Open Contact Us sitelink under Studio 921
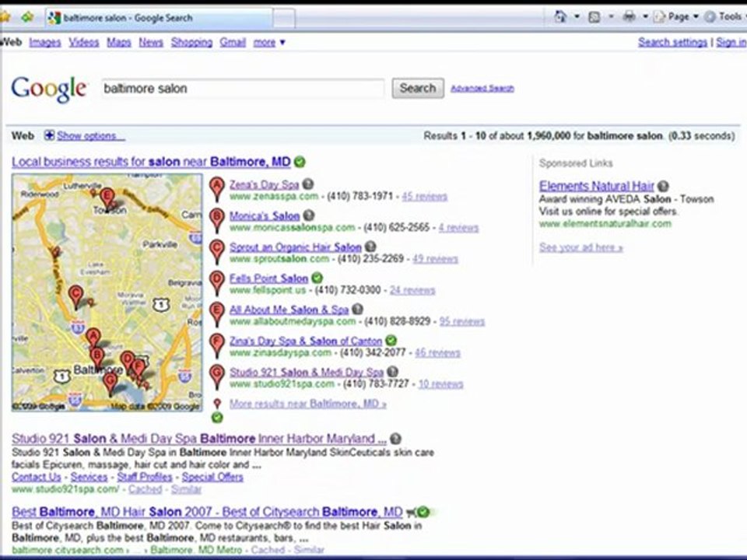Image resolution: width=747 pixels, height=560 pixels. pos(37,477)
